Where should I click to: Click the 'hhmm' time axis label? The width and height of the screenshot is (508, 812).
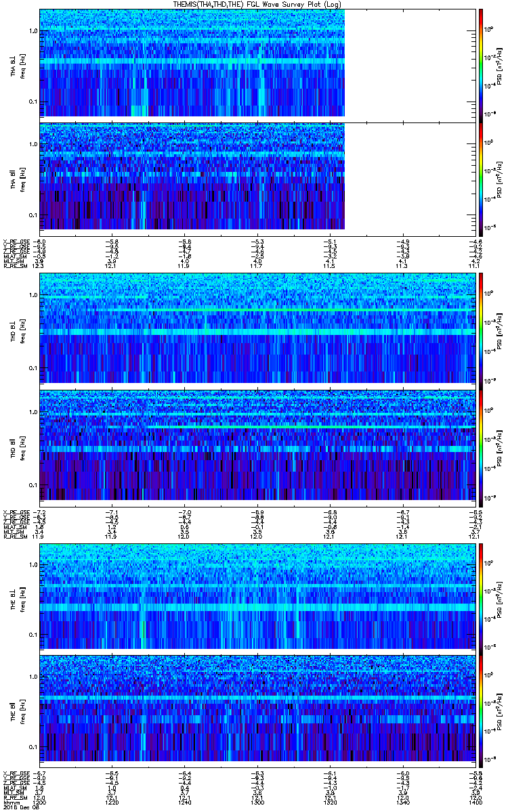pos(10,803)
